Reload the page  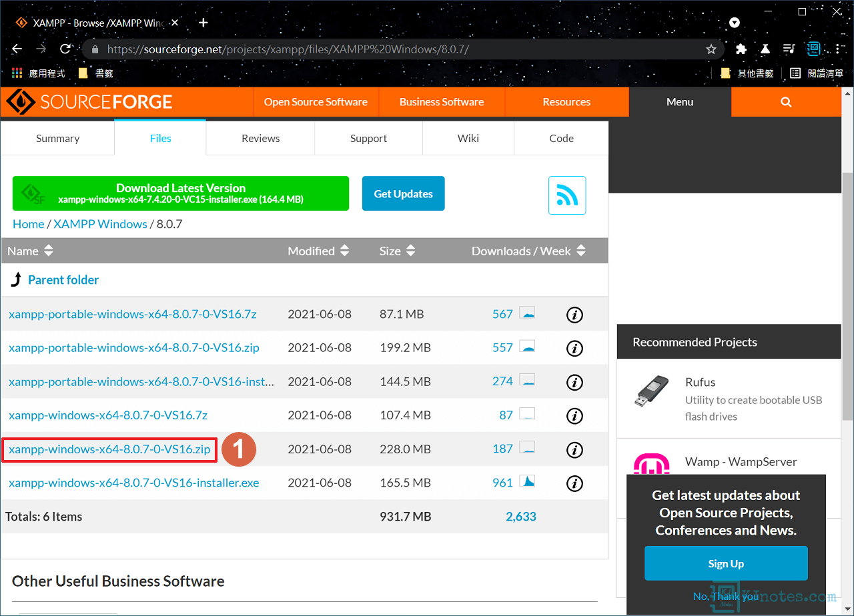click(65, 49)
